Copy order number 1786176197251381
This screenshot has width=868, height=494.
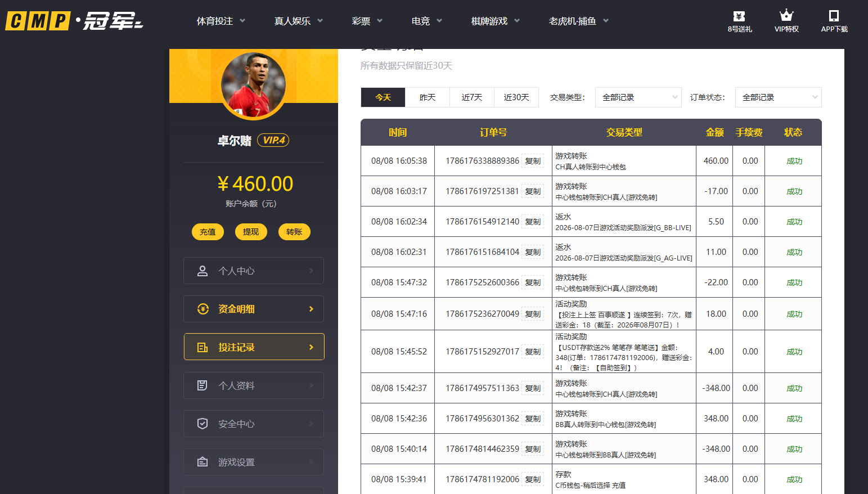point(533,191)
